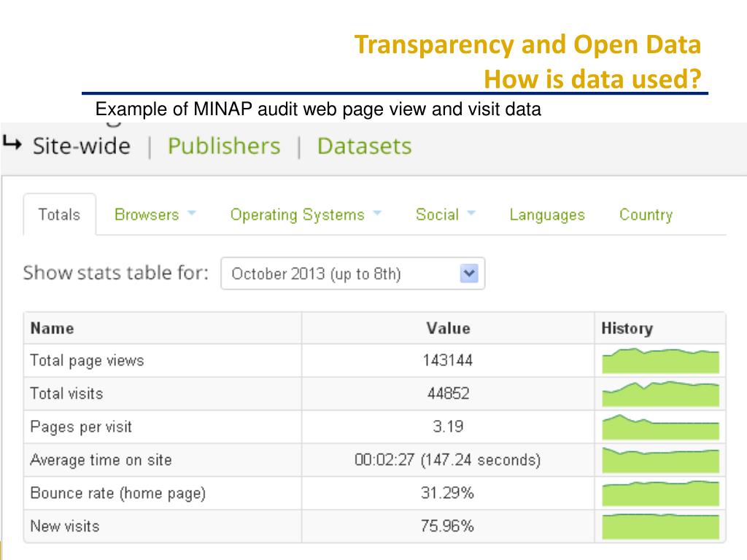Select the Totals tab

(x=59, y=215)
